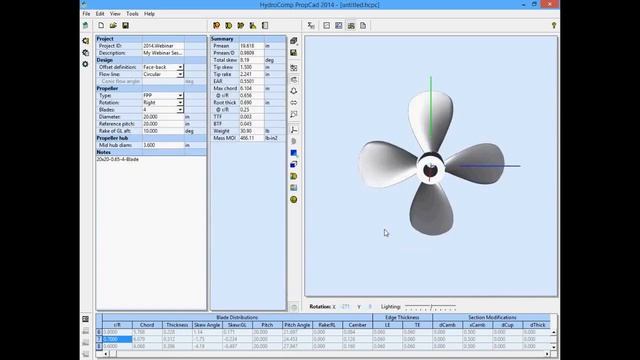Click row header 6 in the blade table
This screenshot has height=360, width=640.
pos(99,332)
